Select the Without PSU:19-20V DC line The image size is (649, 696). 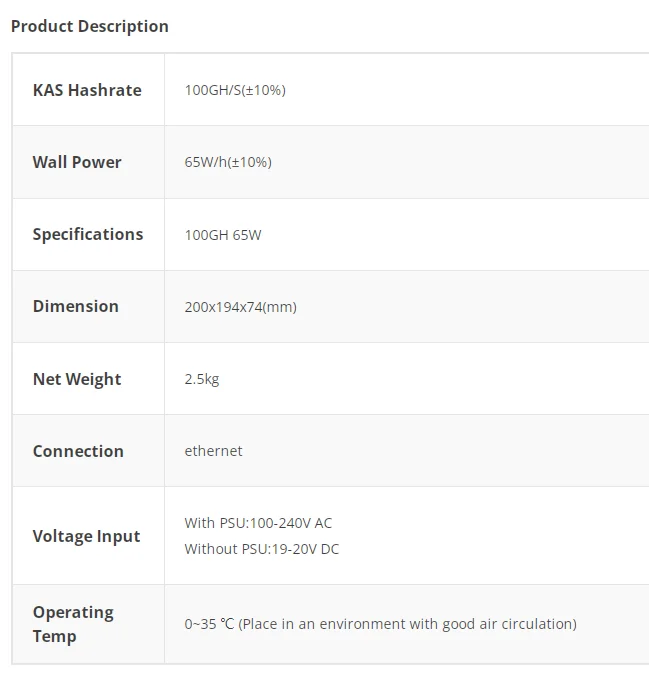pyautogui.click(x=262, y=549)
